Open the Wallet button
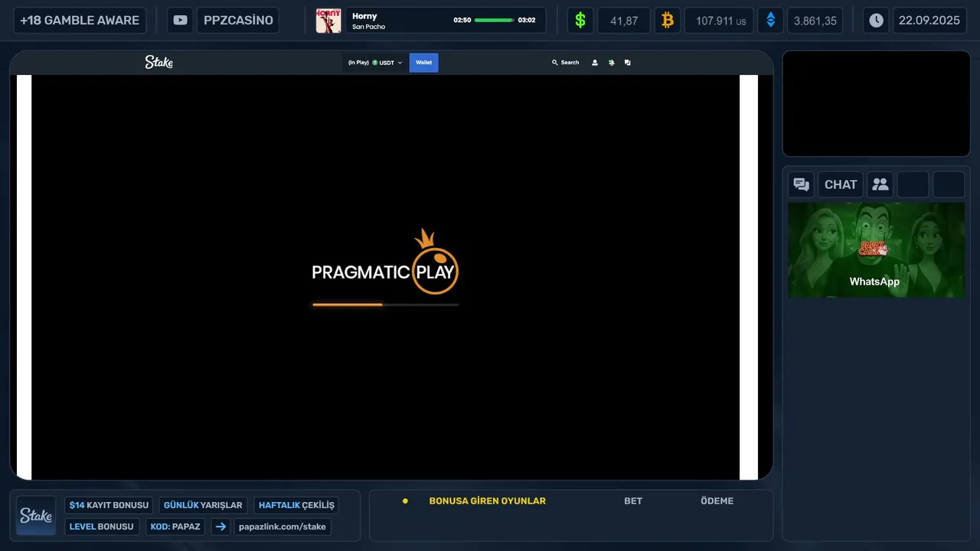The width and height of the screenshot is (980, 551). tap(423, 63)
